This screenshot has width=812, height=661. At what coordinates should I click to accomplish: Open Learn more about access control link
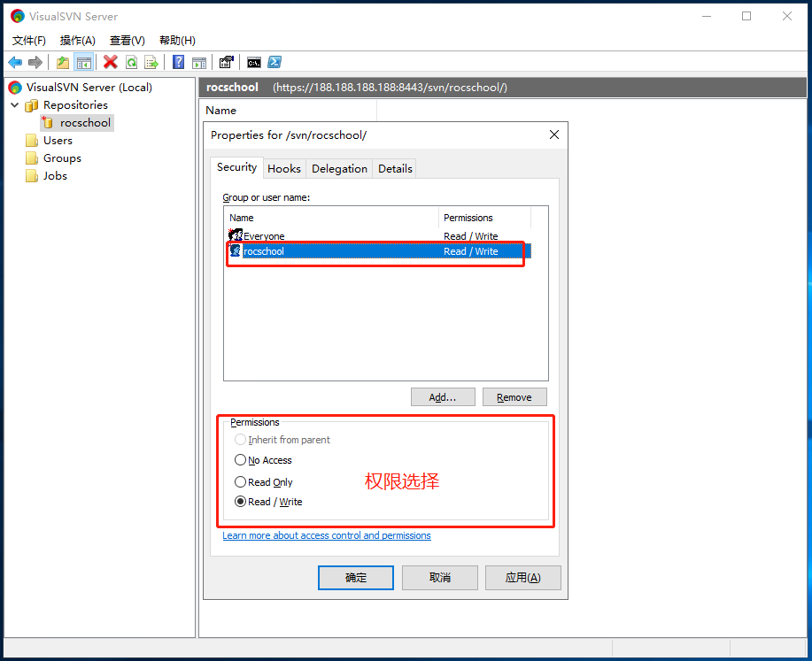click(327, 535)
